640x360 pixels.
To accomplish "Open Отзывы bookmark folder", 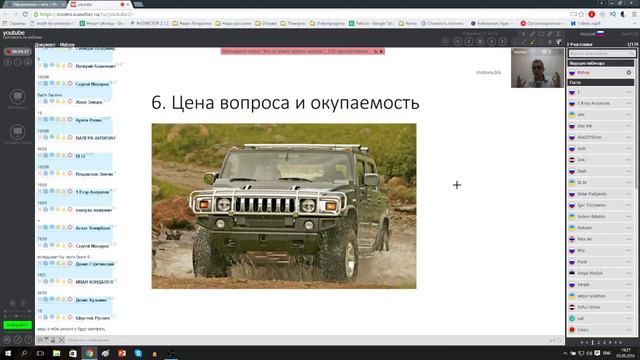I will [x=266, y=24].
